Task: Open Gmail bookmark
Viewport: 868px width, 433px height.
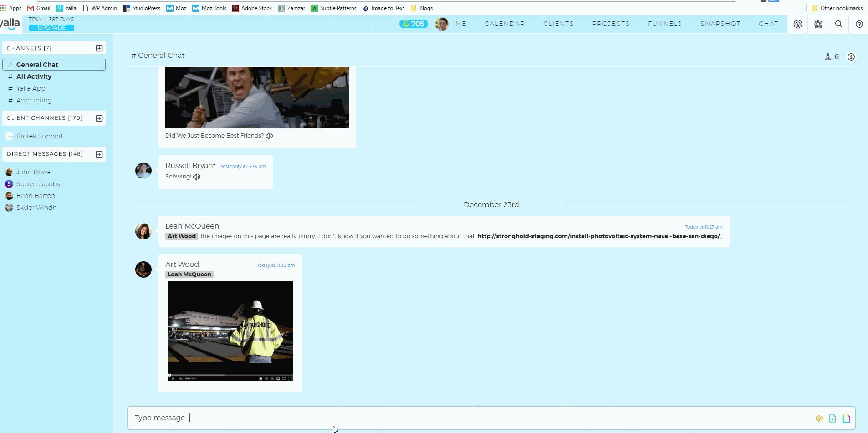Action: coord(39,8)
